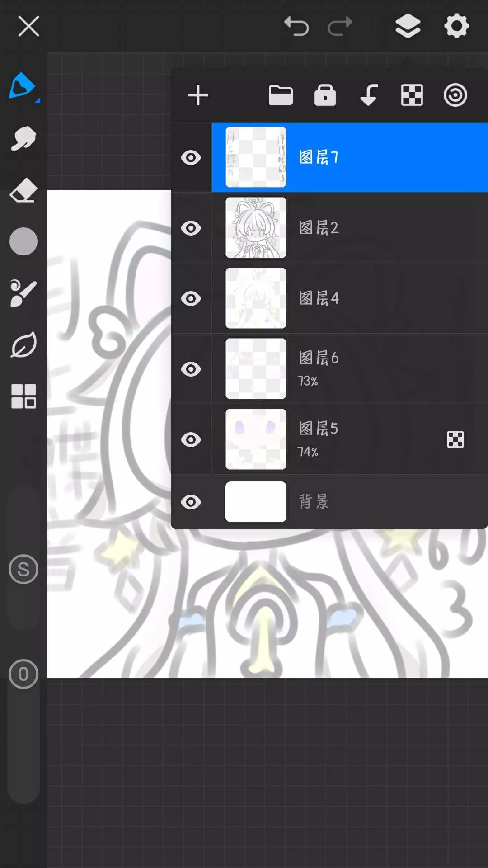
Task: Open the circular layer options icon
Action: click(x=455, y=95)
